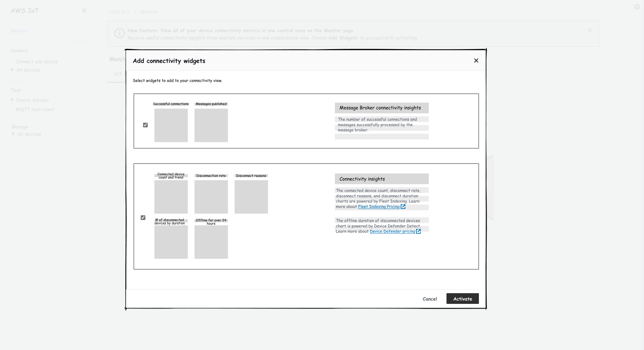Screen dimensions: 644x350
Task: Click the external link icon beside Fleet Indexing Pricing
Action: [403, 207]
